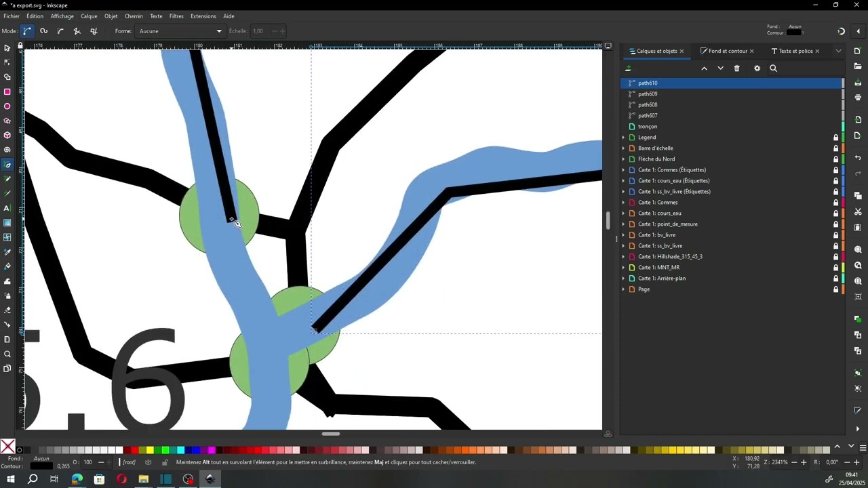
Task: Switch to Texte et police tab
Action: [x=795, y=51]
